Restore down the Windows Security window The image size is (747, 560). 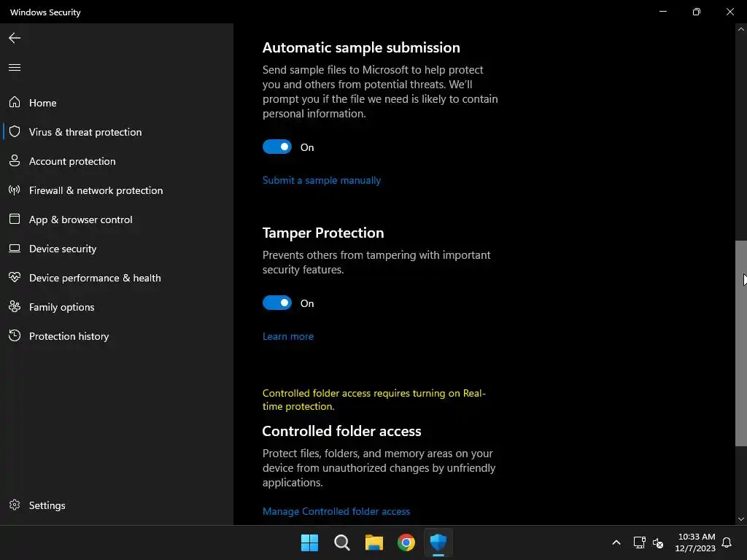[x=696, y=12]
